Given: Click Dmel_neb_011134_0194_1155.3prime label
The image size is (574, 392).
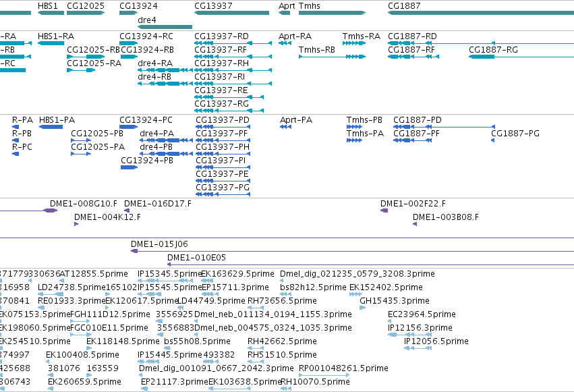Looking at the screenshot, I should pos(273,314).
